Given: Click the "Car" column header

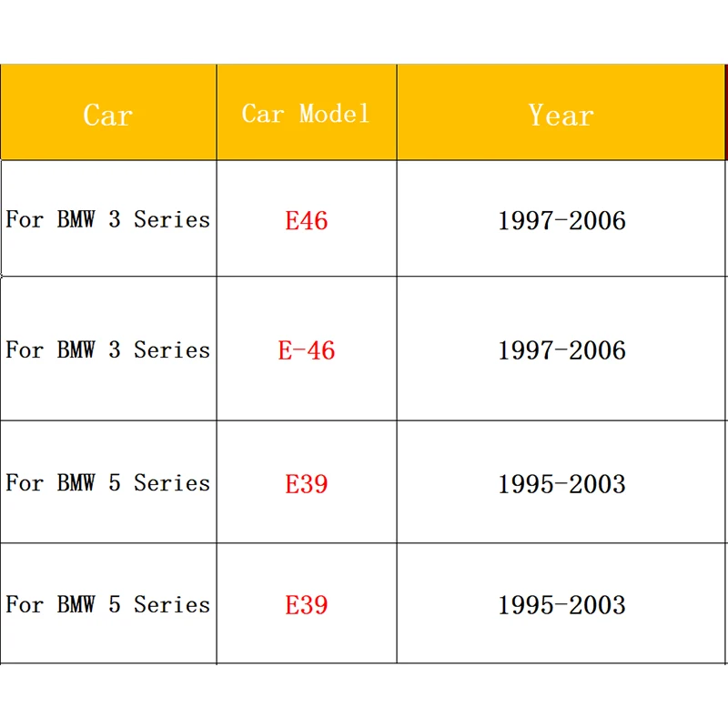Looking at the screenshot, I should [x=107, y=115].
